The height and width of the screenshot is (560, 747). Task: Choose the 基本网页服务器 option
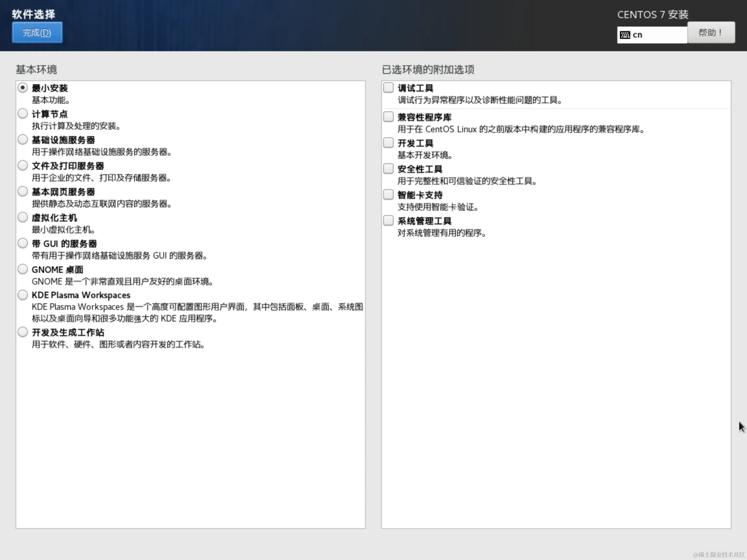point(23,191)
